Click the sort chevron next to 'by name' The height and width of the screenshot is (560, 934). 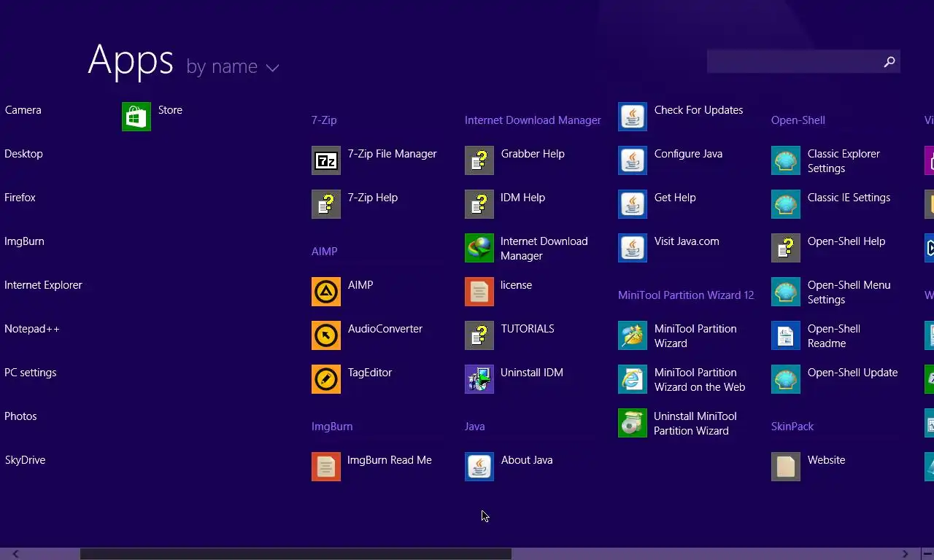point(272,68)
